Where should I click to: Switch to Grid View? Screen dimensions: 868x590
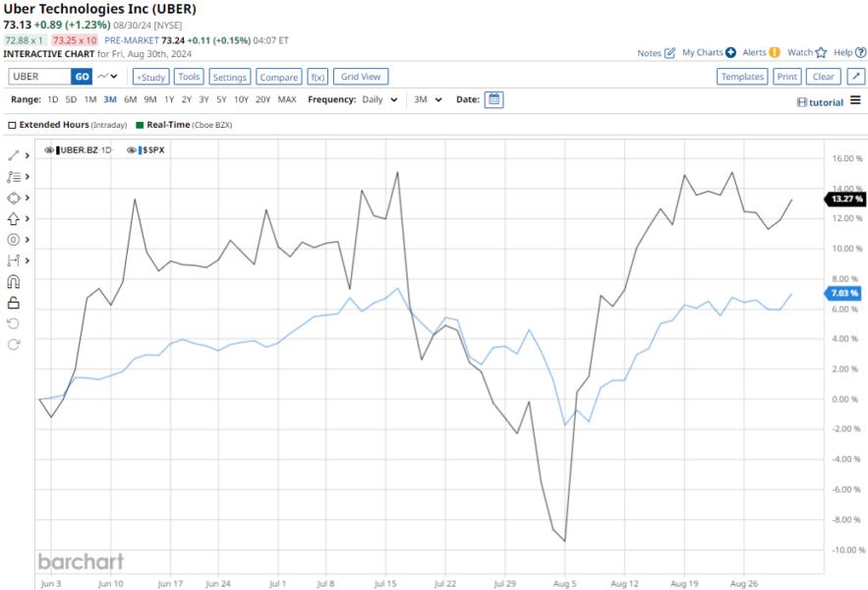pos(361,77)
